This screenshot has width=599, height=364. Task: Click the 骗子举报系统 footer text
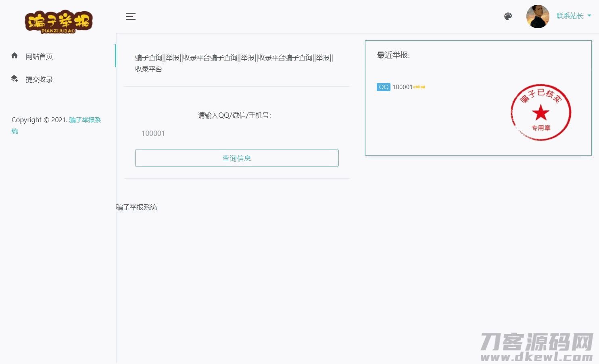137,207
